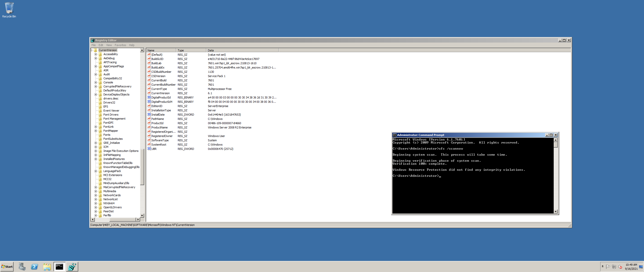Select the ASR key folder icon
Screen dimensions: 644x272
click(x=100, y=70)
